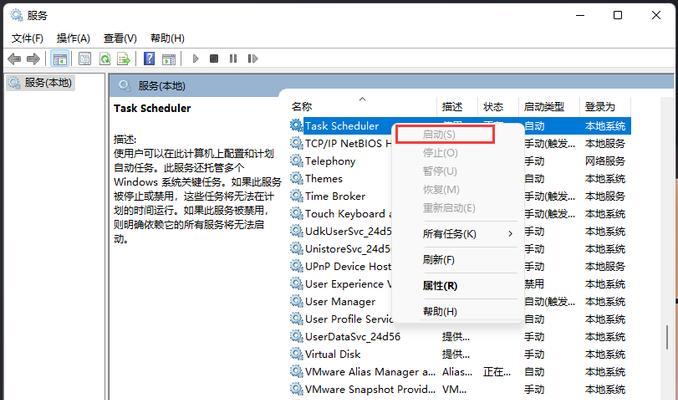This screenshot has height=400, width=678.
Task: Click the Pause Service icon in toolbar
Action: click(233, 58)
